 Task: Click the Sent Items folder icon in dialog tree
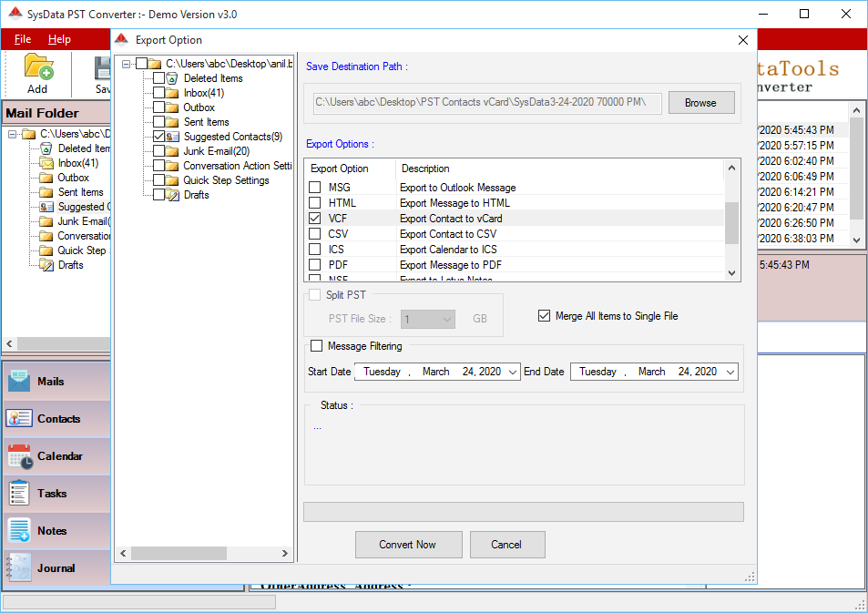[172, 122]
